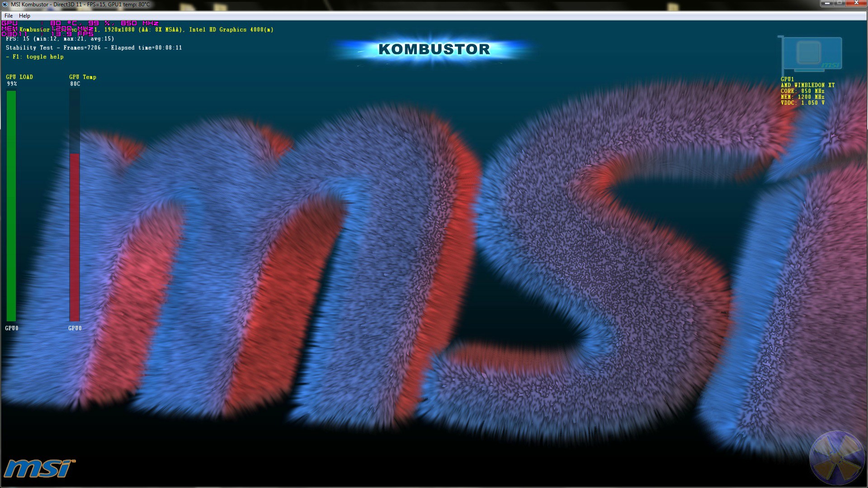Viewport: 868px width, 488px height.
Task: Click the 'GPU Temp' label
Action: click(83, 77)
